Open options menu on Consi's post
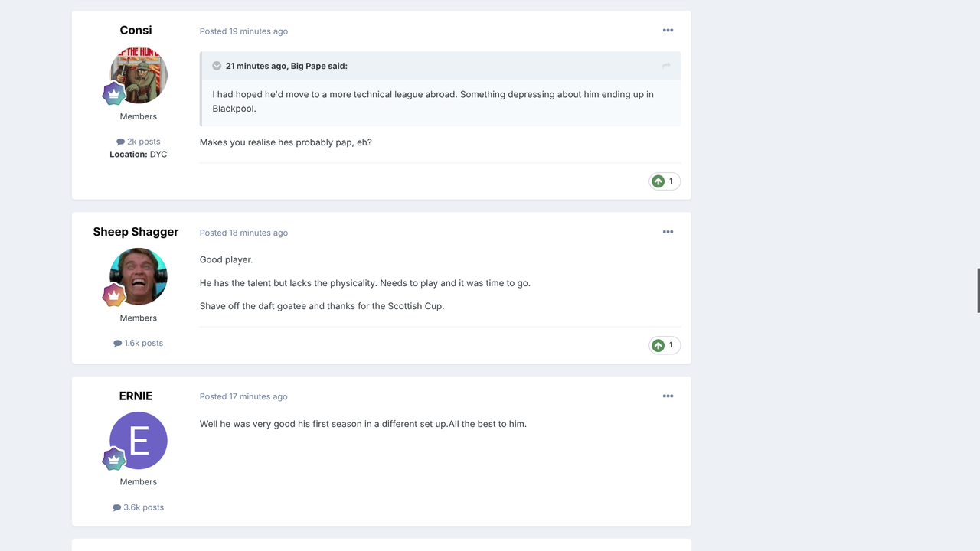Viewport: 980px width, 551px height. (x=668, y=31)
